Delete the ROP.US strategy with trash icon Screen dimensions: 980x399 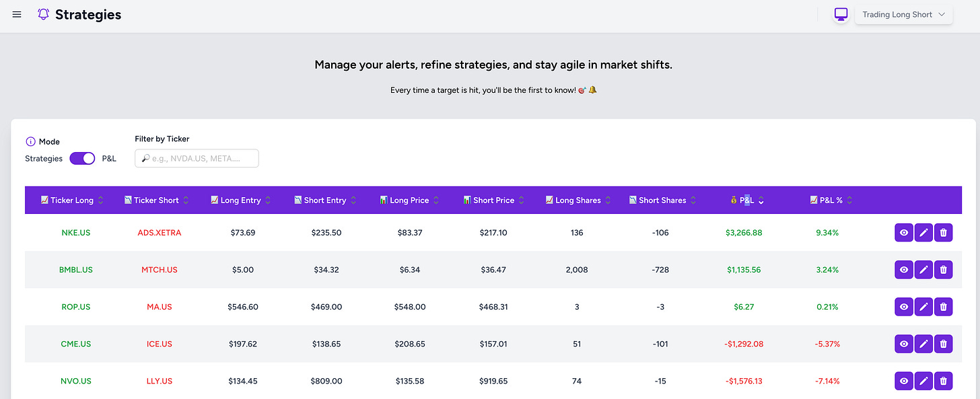tap(944, 307)
